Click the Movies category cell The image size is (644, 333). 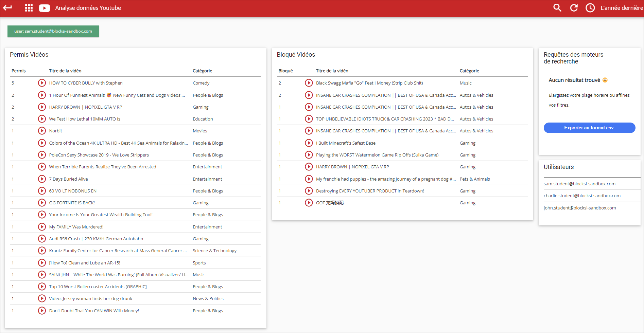pos(200,131)
